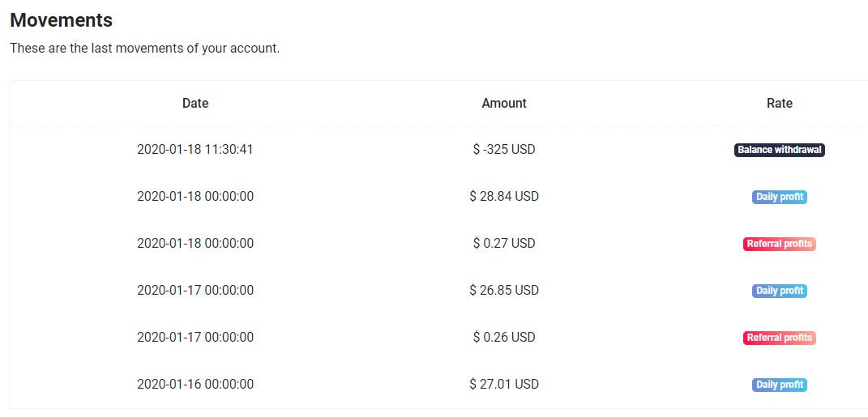Select the $ 28.84 USD amount
The width and height of the screenshot is (868, 417).
point(504,196)
